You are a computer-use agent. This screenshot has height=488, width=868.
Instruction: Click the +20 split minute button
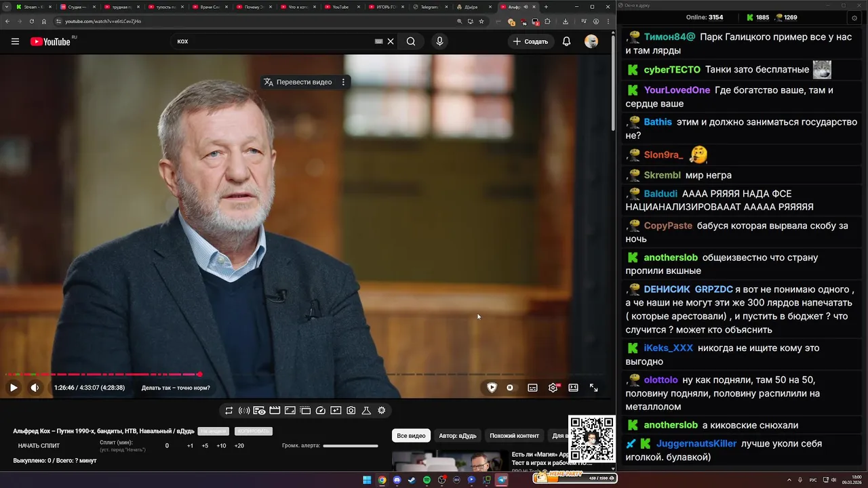239,445
